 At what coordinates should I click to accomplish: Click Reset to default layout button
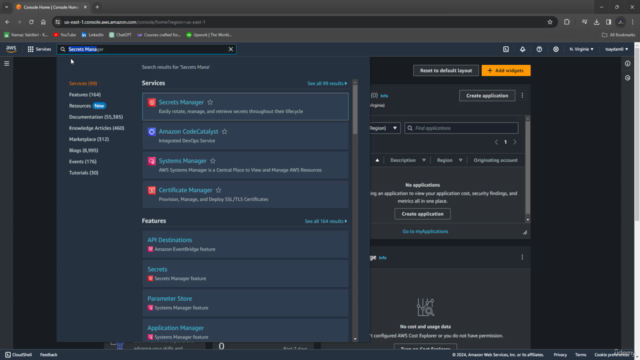click(446, 71)
